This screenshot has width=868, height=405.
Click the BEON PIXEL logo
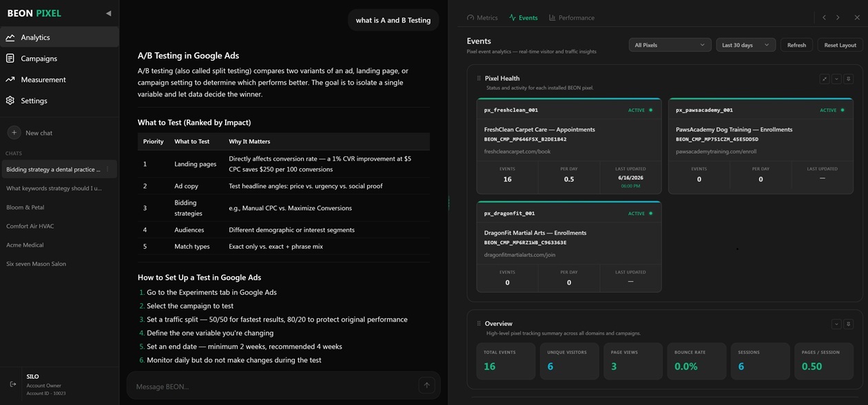(34, 13)
